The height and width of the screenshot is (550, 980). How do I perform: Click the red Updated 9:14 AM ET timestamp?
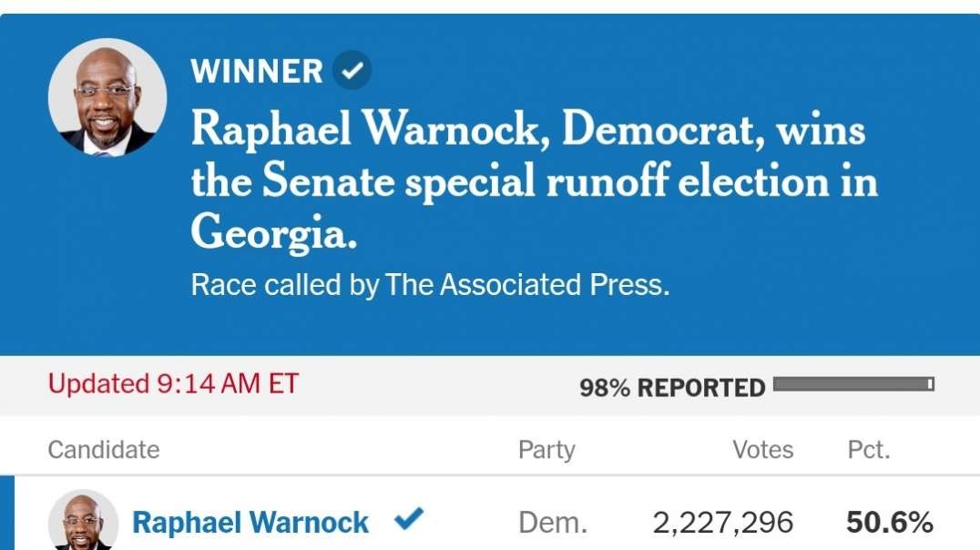point(173,384)
